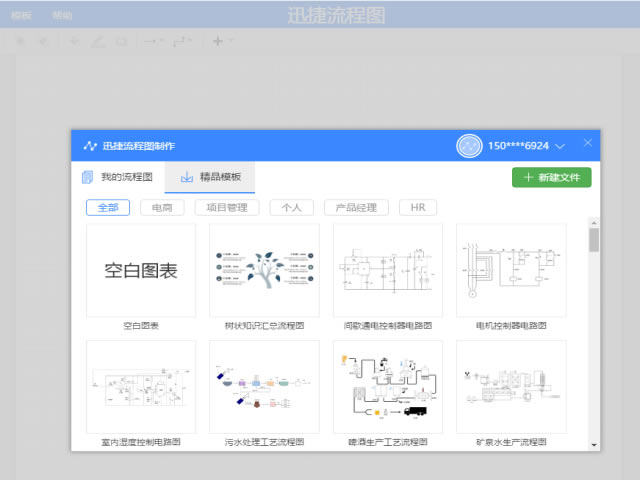Open the 空白图表 blank template
The width and height of the screenshot is (640, 480).
[141, 270]
